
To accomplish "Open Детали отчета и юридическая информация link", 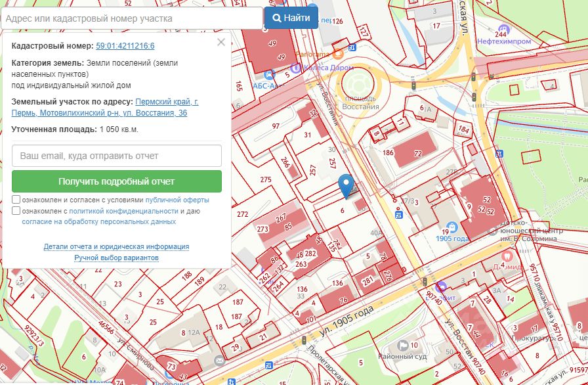I will 116,246.
